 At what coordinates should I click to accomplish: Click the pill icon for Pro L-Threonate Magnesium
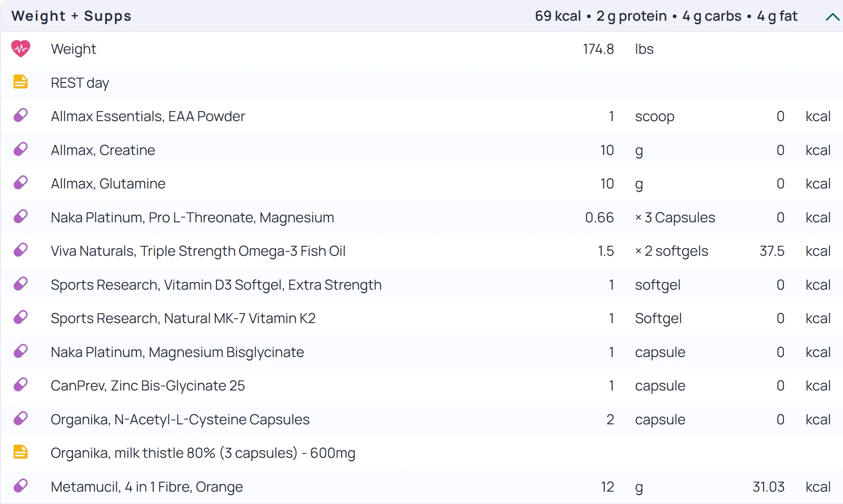(x=21, y=217)
